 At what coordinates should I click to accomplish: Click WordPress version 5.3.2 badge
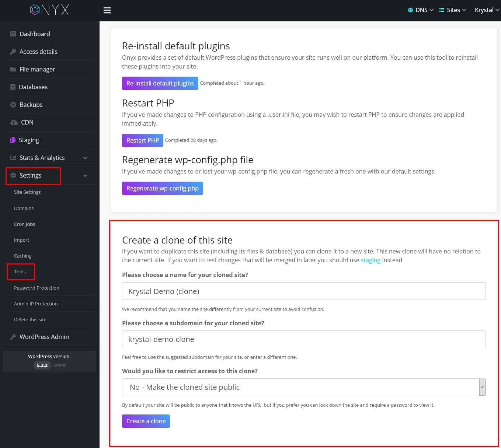tap(42, 365)
